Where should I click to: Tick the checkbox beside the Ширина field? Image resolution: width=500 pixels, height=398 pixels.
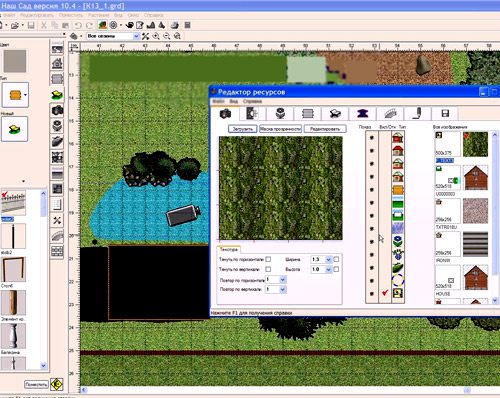[x=336, y=259]
